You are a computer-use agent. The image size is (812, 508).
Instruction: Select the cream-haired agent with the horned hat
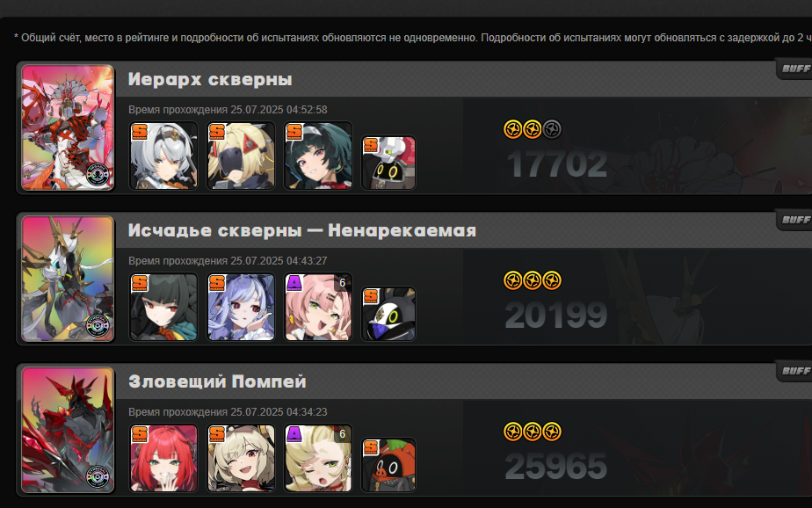click(x=241, y=458)
